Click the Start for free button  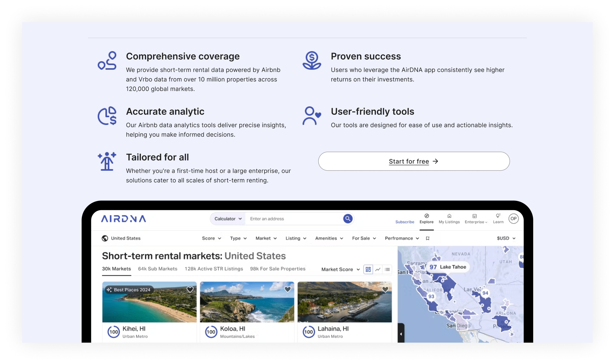[414, 161]
